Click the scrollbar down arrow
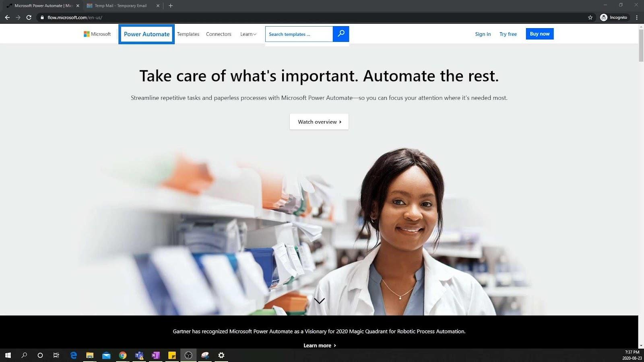 point(641,346)
